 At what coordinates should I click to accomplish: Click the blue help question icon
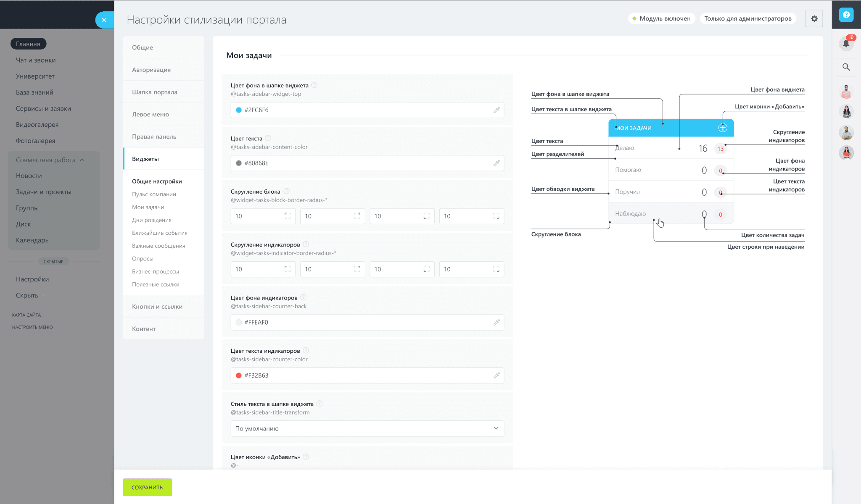[846, 15]
